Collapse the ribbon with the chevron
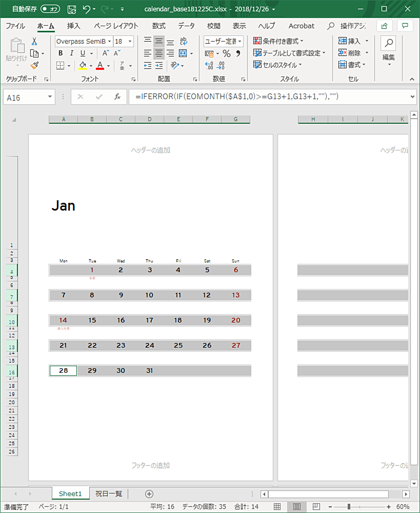This screenshot has height=513, width=420. (x=412, y=79)
